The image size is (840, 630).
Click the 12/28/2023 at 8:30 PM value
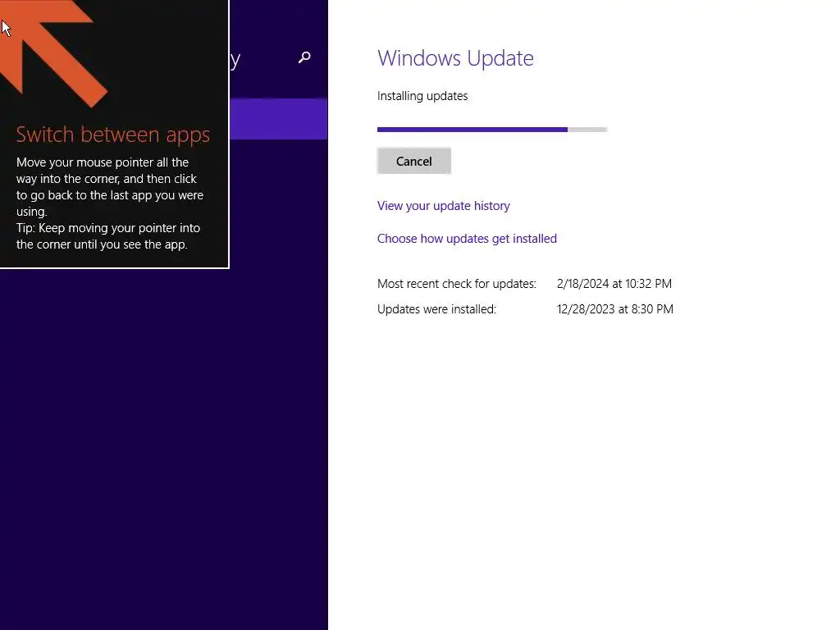pyautogui.click(x=615, y=309)
